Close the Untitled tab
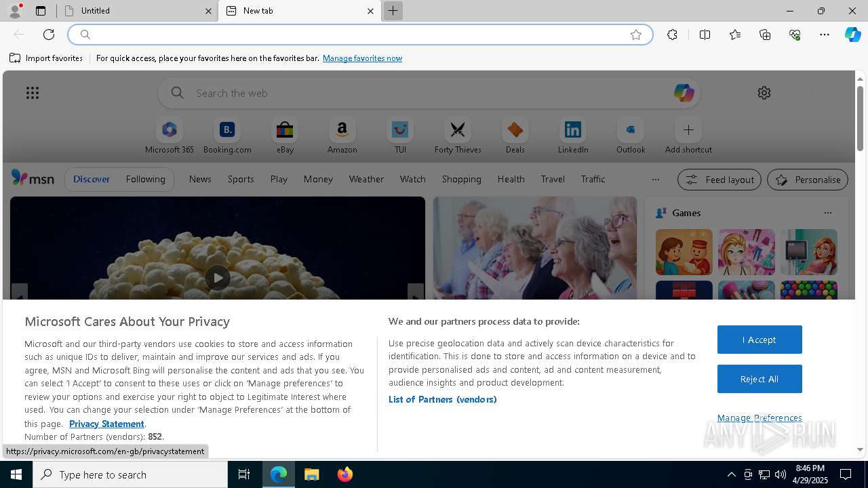Image resolution: width=868 pixels, height=488 pixels. 209,11
